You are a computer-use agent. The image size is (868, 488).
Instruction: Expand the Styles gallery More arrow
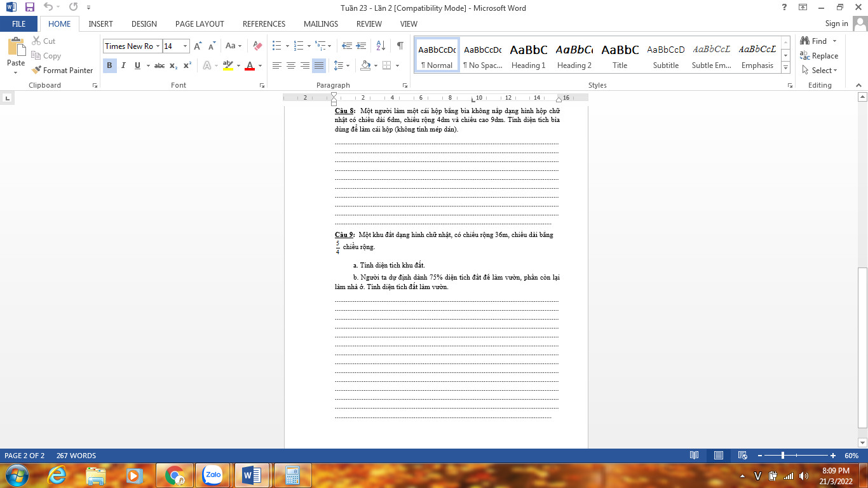(x=785, y=68)
